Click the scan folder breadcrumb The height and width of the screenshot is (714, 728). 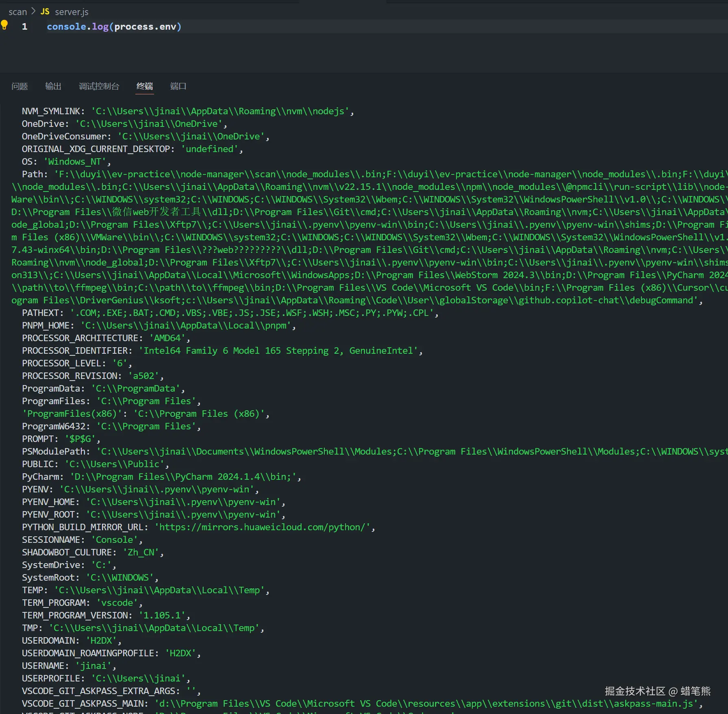tap(17, 12)
